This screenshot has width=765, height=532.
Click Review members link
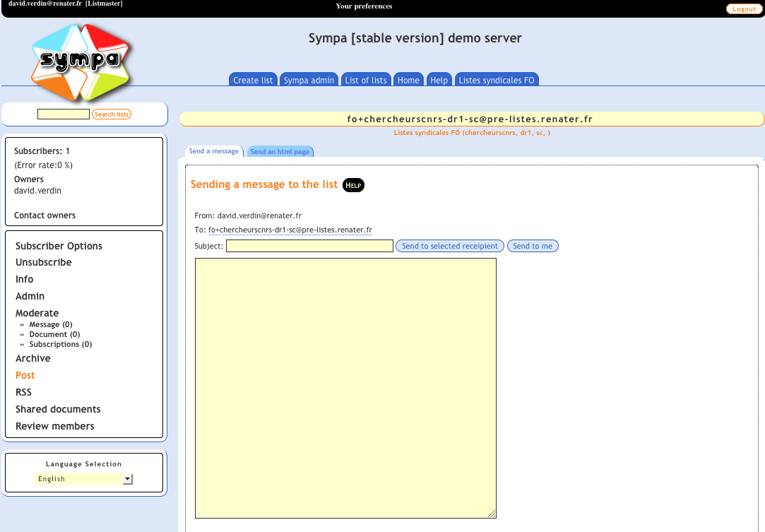click(x=54, y=426)
